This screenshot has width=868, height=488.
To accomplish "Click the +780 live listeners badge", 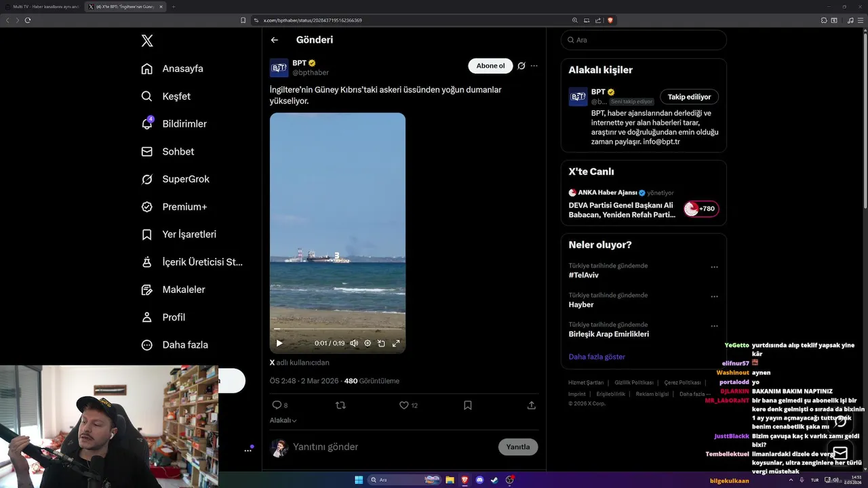I will 701,209.
